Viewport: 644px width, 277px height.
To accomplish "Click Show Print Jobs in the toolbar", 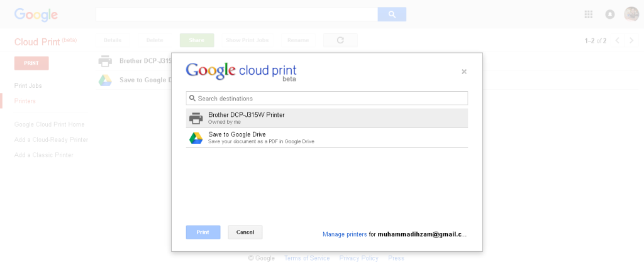I will (x=247, y=40).
